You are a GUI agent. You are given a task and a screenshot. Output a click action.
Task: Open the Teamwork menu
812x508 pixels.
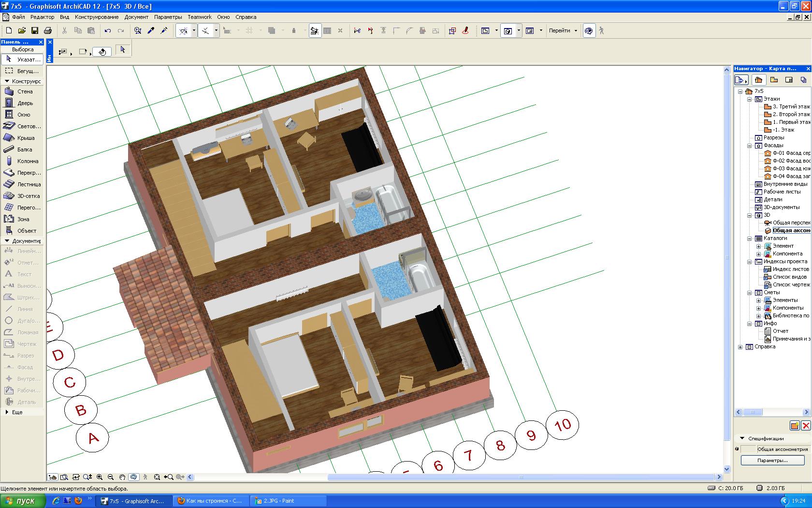pos(200,17)
